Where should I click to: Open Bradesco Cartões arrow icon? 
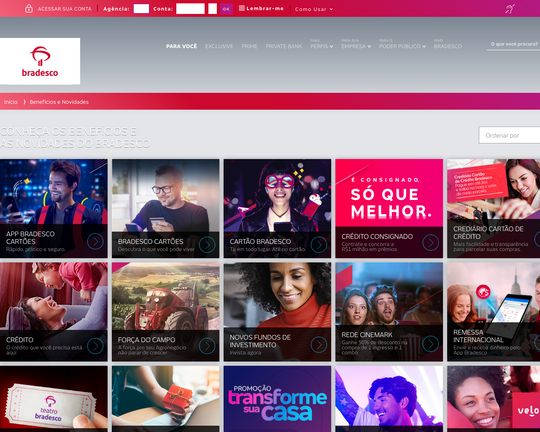207,245
